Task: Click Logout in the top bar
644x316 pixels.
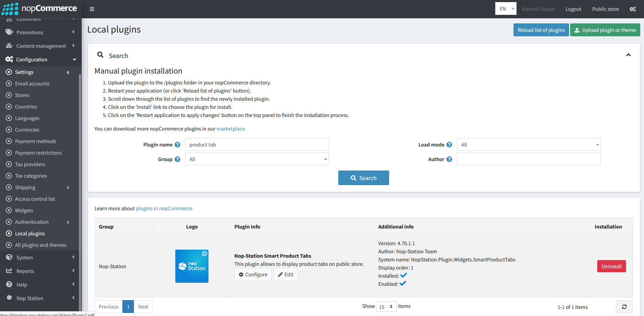Action: coord(573,9)
